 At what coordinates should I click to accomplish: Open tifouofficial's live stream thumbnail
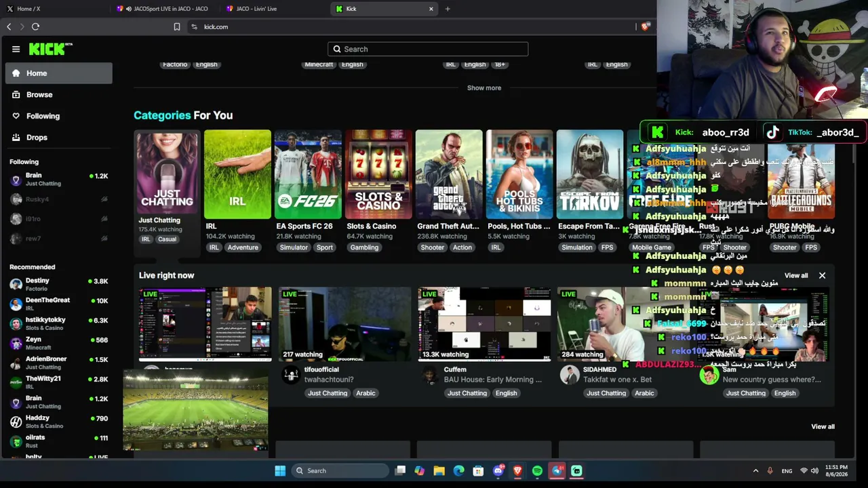point(344,324)
